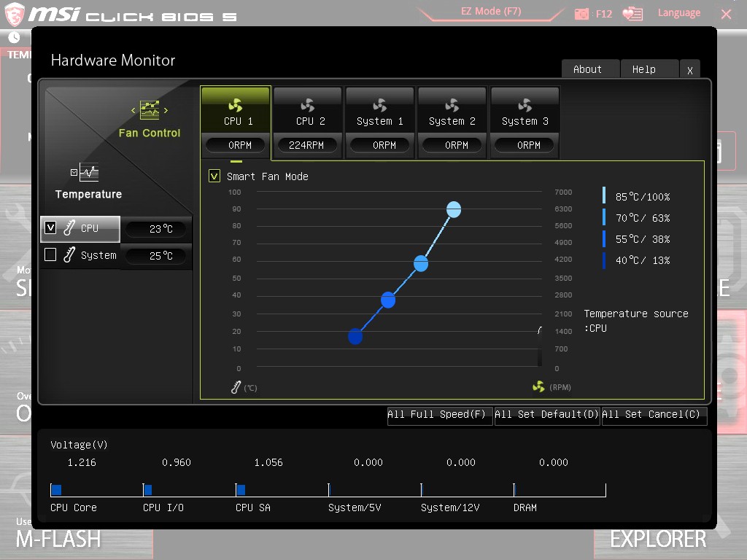Choose the System 2 fan icon
Screen dimensions: 747x560
coord(452,105)
